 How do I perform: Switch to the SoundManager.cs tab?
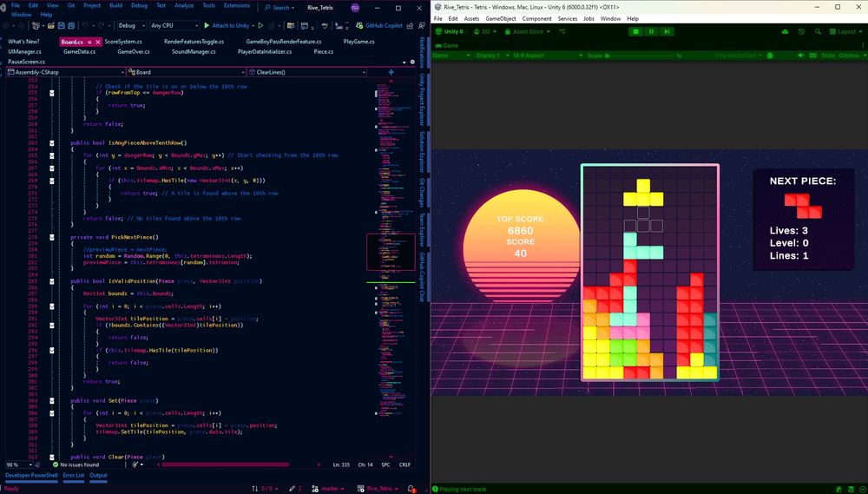[x=194, y=51]
